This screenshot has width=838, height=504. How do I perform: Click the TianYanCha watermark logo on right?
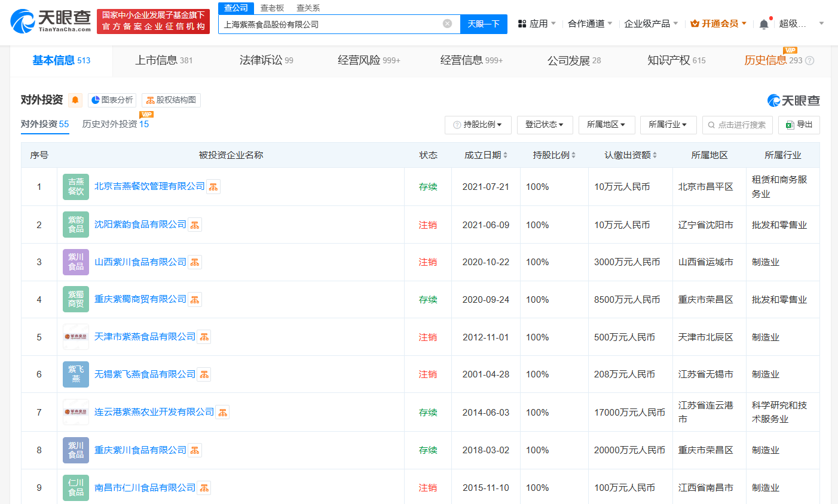tap(793, 100)
